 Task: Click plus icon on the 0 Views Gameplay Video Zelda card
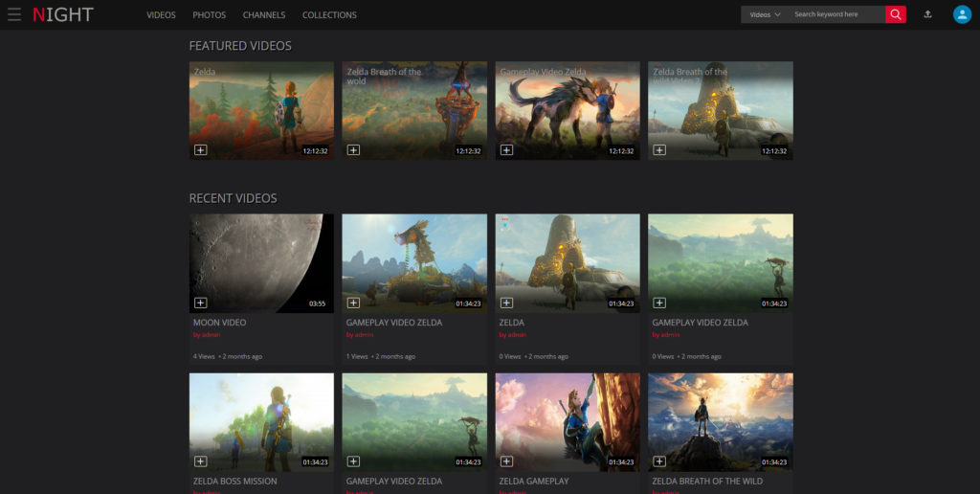pyautogui.click(x=658, y=303)
